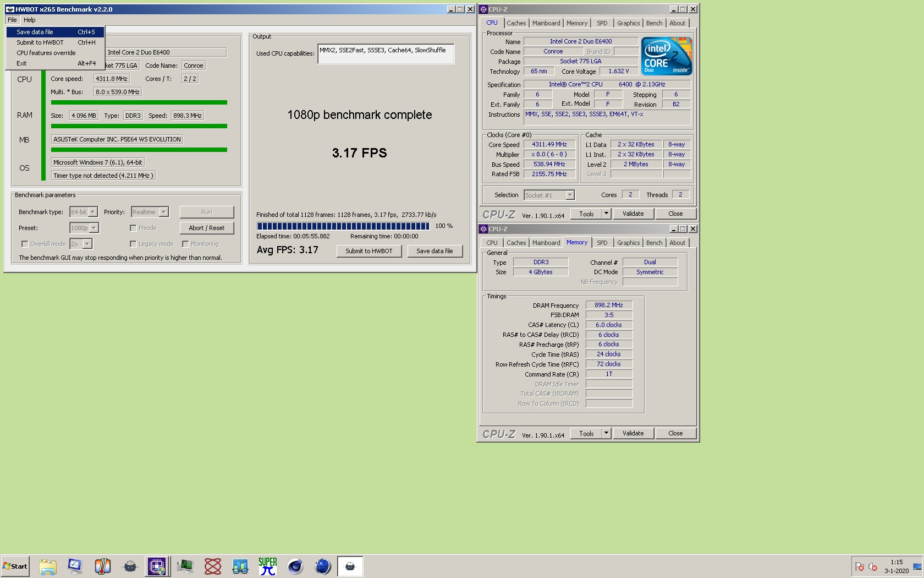The width and height of the screenshot is (924, 578).
Task: Click 'Timer type not detected (4.211 MHz)'
Action: pos(103,176)
